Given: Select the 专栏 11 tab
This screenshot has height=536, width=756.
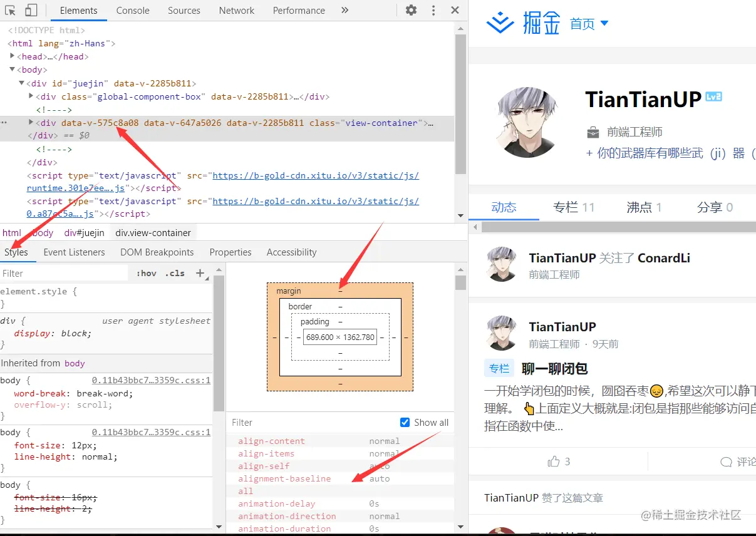Looking at the screenshot, I should point(574,207).
